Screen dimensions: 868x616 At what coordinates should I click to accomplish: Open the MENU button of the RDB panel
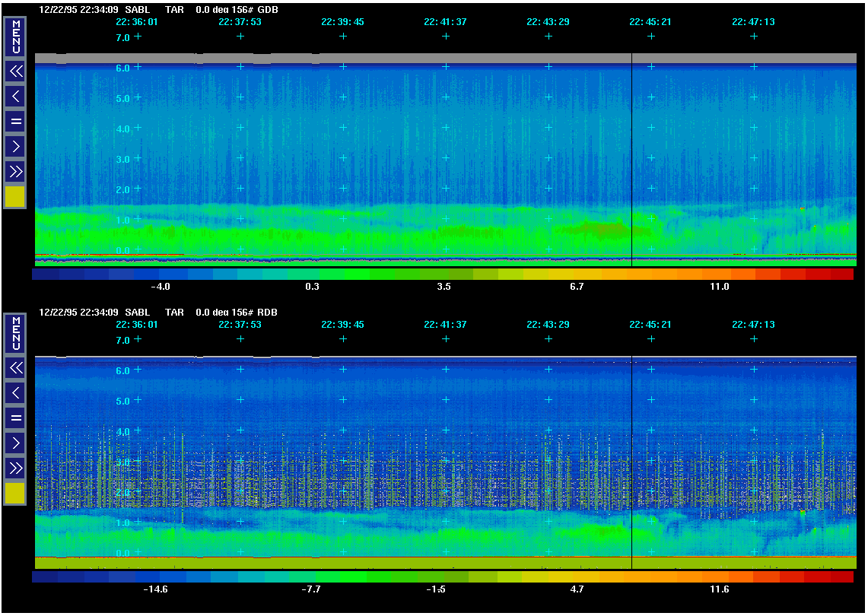click(15, 333)
